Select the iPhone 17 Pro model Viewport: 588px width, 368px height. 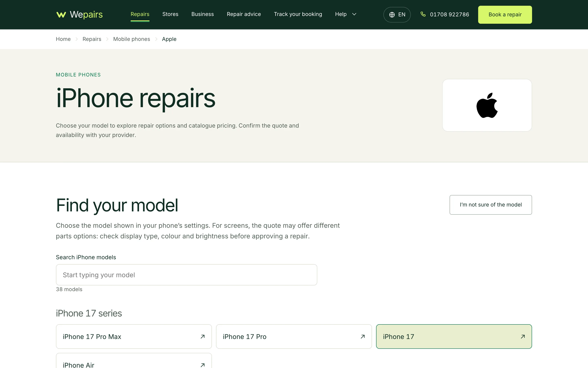294,336
